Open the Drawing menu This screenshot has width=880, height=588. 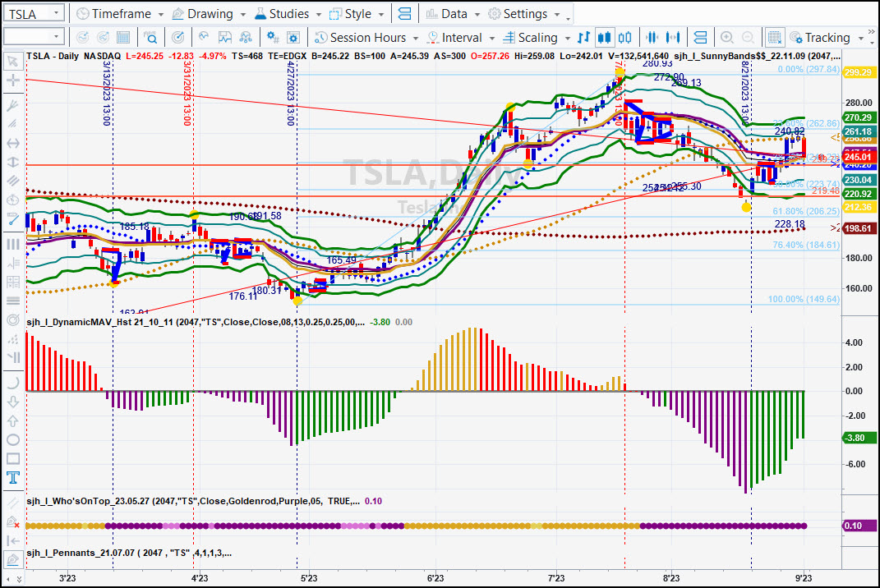pyautogui.click(x=209, y=13)
